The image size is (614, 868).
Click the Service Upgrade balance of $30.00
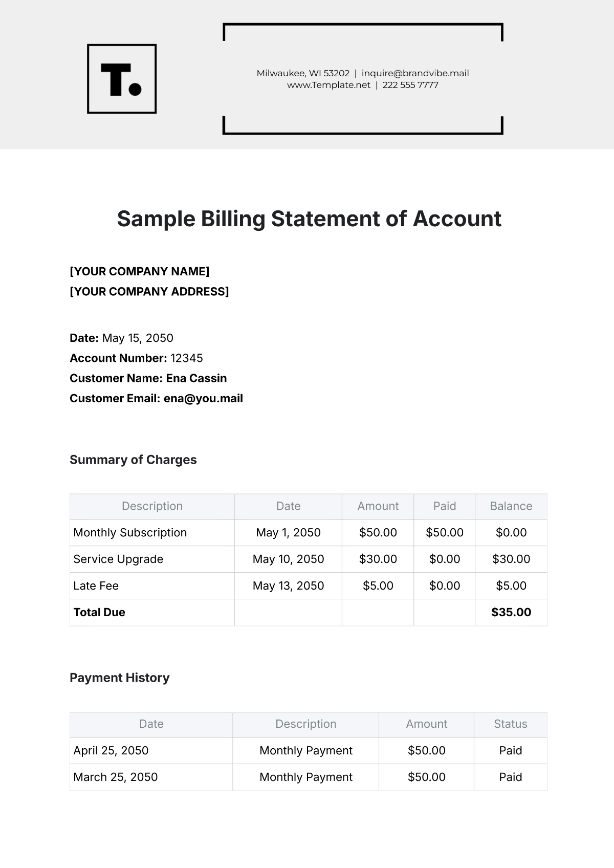pyautogui.click(x=511, y=559)
